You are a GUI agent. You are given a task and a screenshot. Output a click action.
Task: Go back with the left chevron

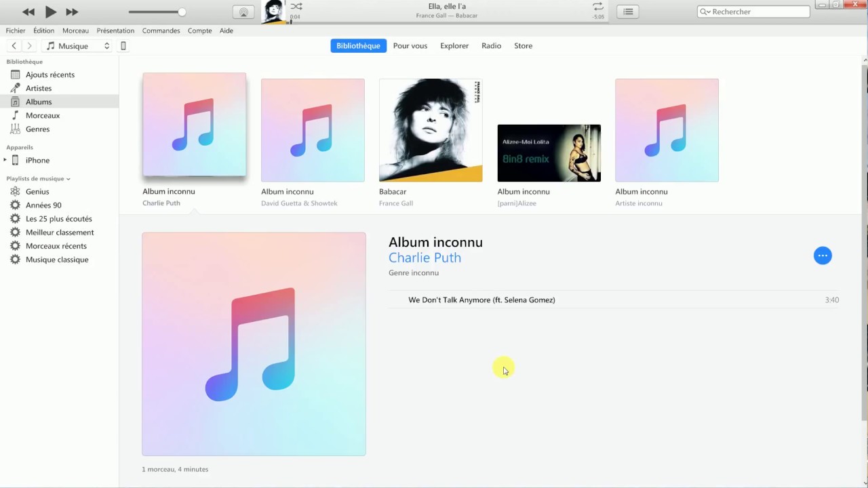[x=14, y=45]
